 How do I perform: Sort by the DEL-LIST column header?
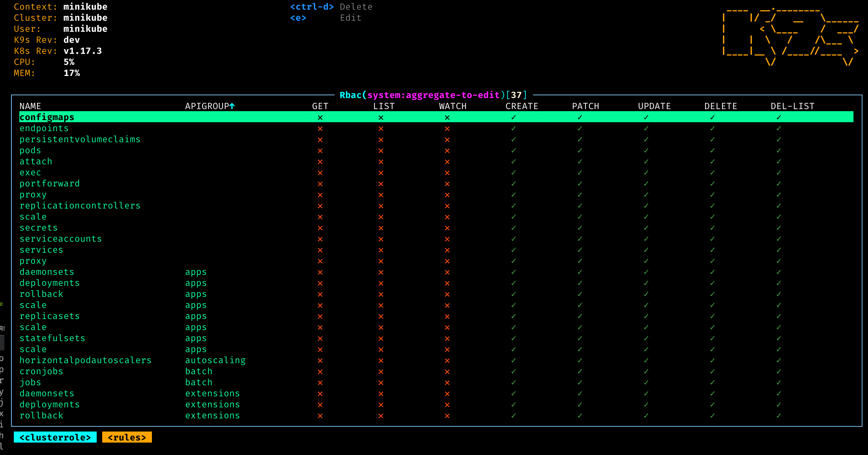[792, 106]
